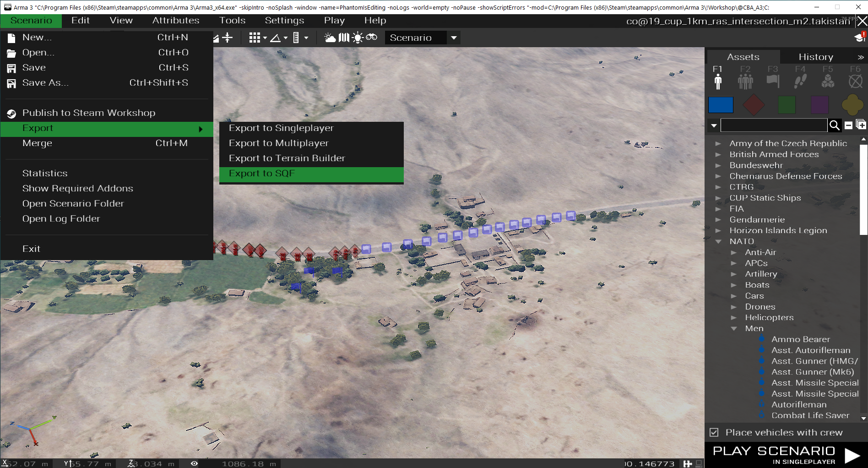The height and width of the screenshot is (468, 868).
Task: Select BLUFOR blue side swatch
Action: pyautogui.click(x=721, y=105)
